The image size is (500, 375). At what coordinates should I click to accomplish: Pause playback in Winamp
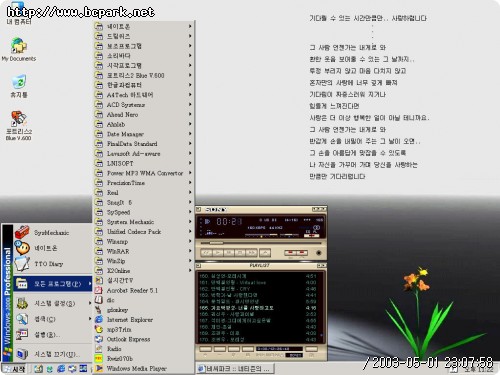click(229, 253)
